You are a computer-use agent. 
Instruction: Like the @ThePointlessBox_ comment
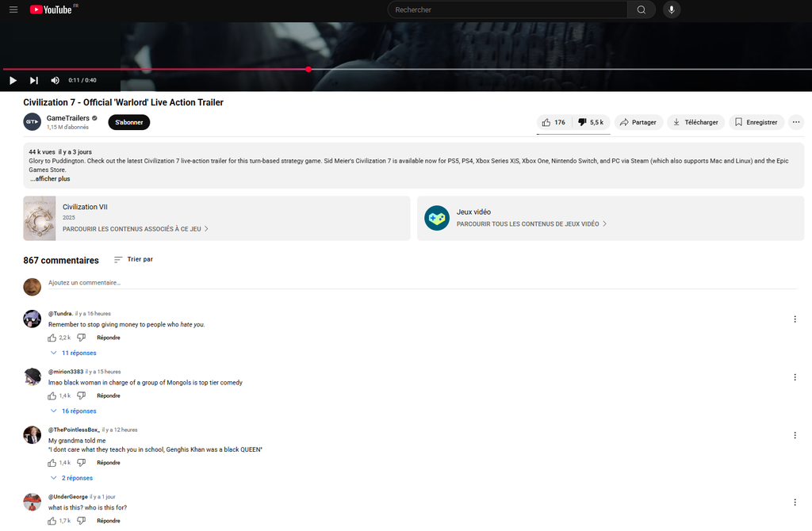(52, 463)
